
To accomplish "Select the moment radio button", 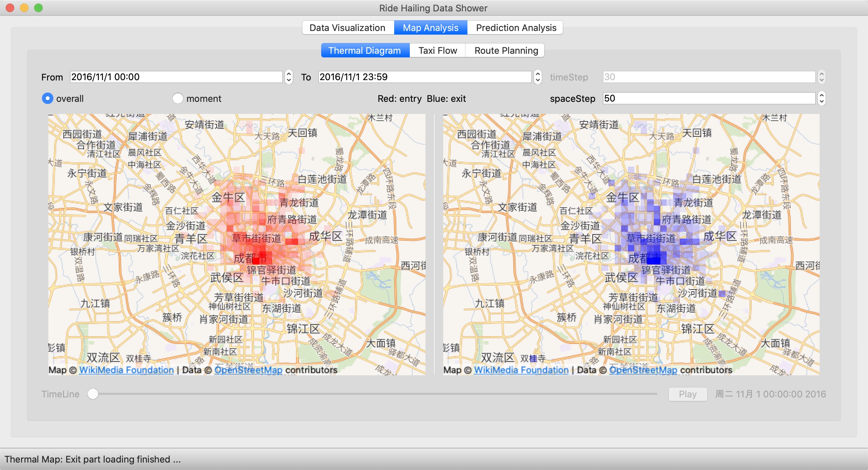I will [178, 98].
